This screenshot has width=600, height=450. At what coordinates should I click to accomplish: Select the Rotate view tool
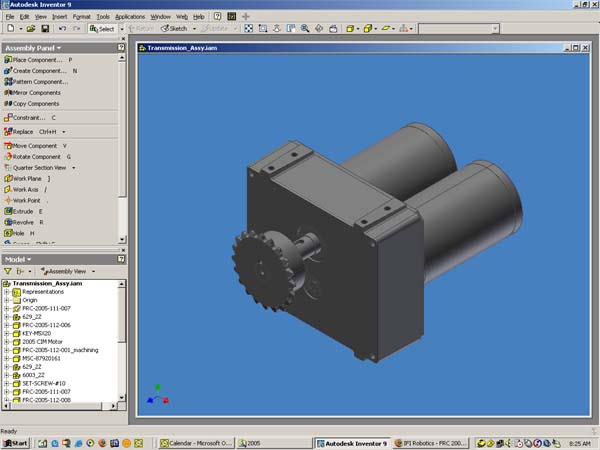(319, 28)
